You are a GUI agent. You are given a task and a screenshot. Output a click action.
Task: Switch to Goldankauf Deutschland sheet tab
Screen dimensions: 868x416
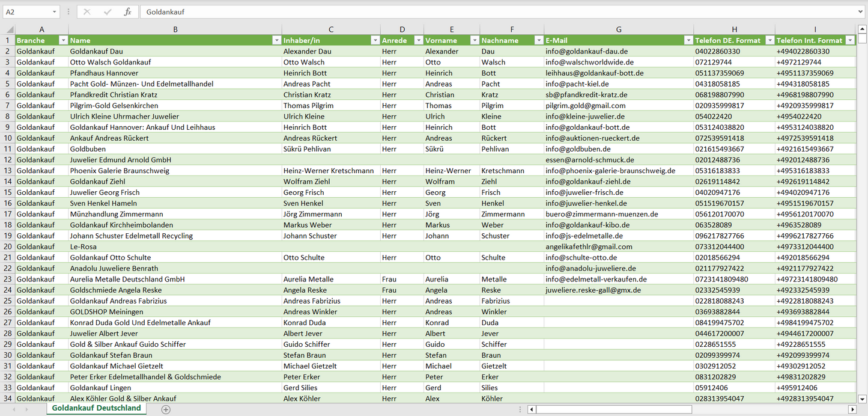pos(96,408)
